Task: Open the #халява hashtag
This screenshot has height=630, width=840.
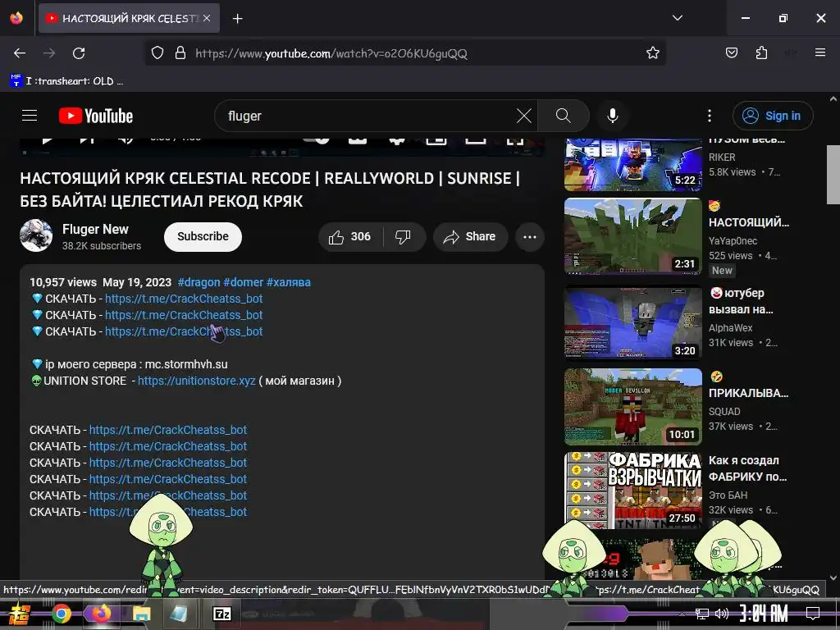Action: pyautogui.click(x=288, y=282)
